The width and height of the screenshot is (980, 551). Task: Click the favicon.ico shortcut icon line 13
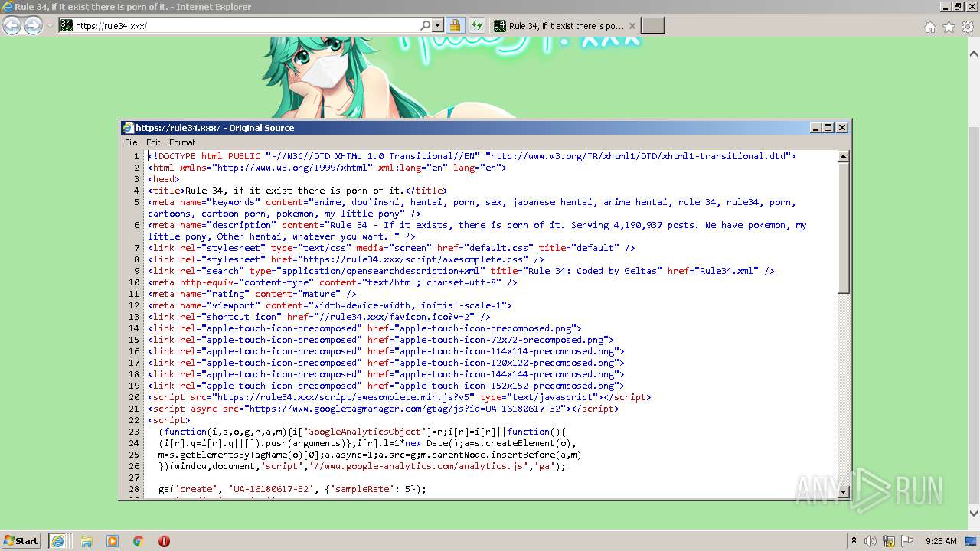[318, 317]
